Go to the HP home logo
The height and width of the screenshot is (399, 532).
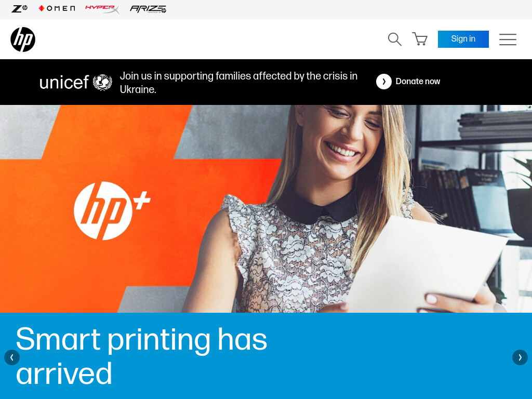coord(23,39)
